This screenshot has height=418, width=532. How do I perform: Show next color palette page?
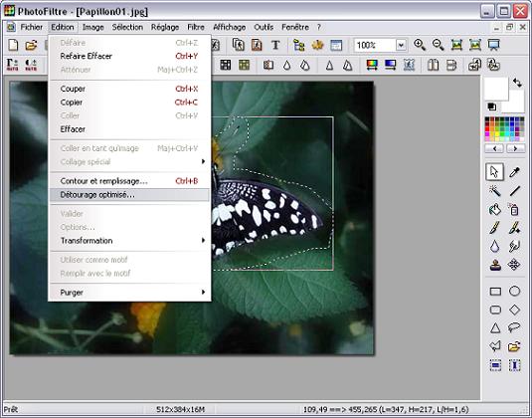[515, 148]
